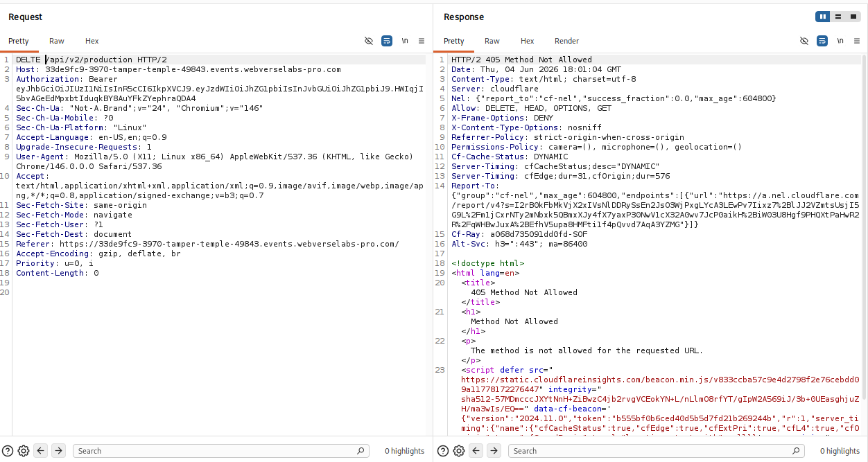Switch to Response Hex tab
This screenshot has height=462, width=868.
pos(528,41)
